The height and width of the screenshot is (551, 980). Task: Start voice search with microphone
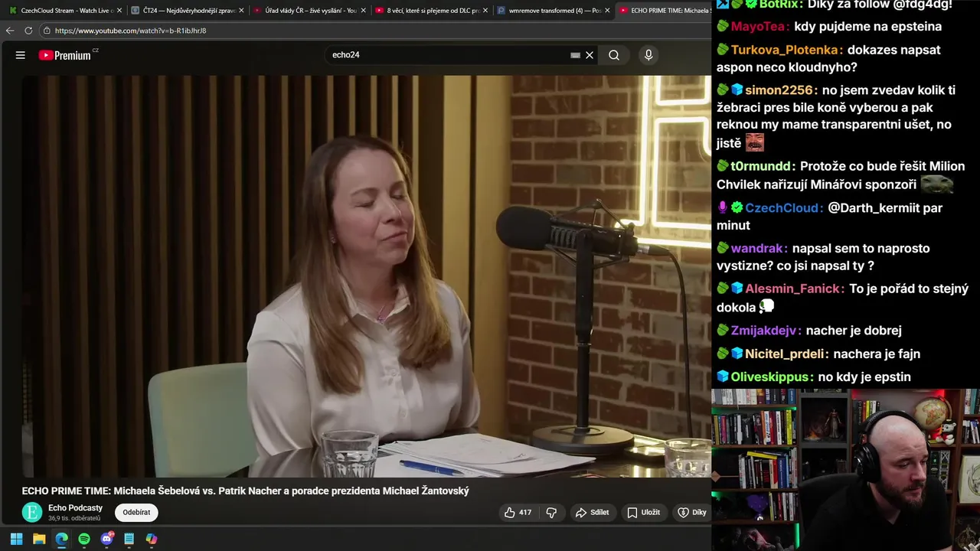coord(648,55)
